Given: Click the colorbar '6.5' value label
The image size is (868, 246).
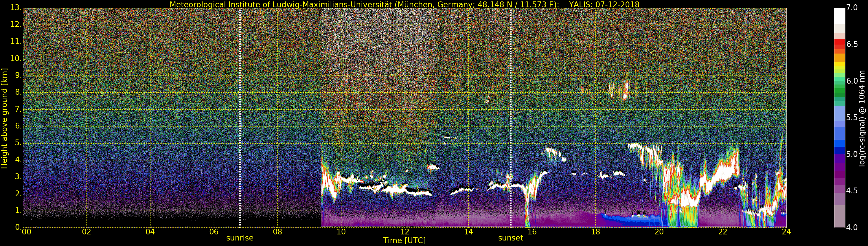Looking at the screenshot, I should tap(852, 45).
